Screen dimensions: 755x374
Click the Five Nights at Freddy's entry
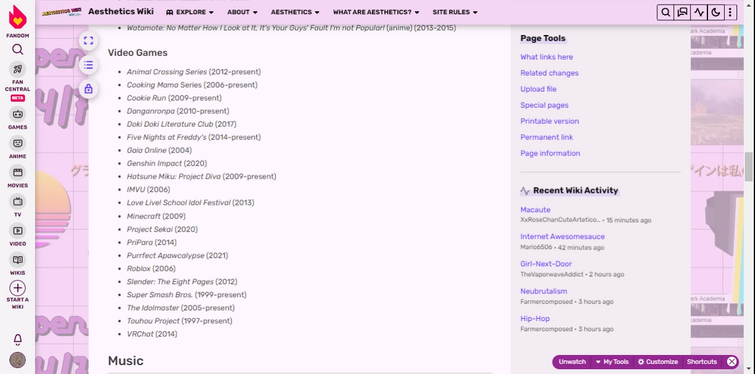tap(194, 137)
